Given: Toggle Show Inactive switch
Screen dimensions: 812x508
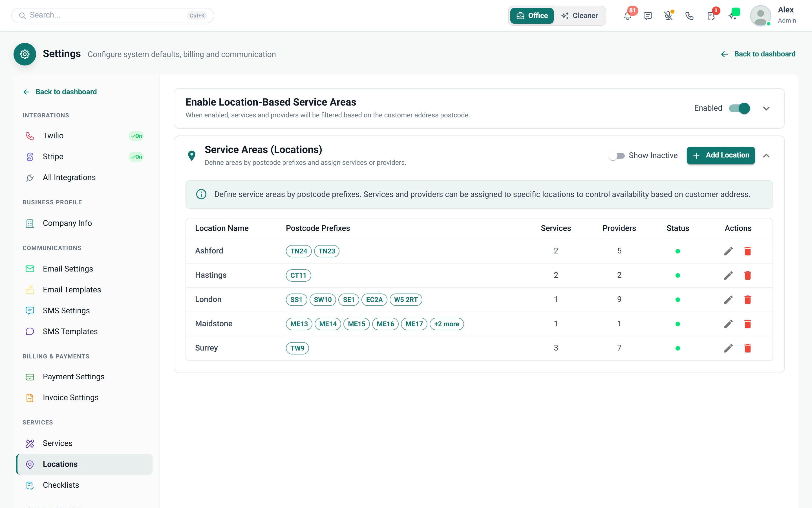Looking at the screenshot, I should coord(616,156).
